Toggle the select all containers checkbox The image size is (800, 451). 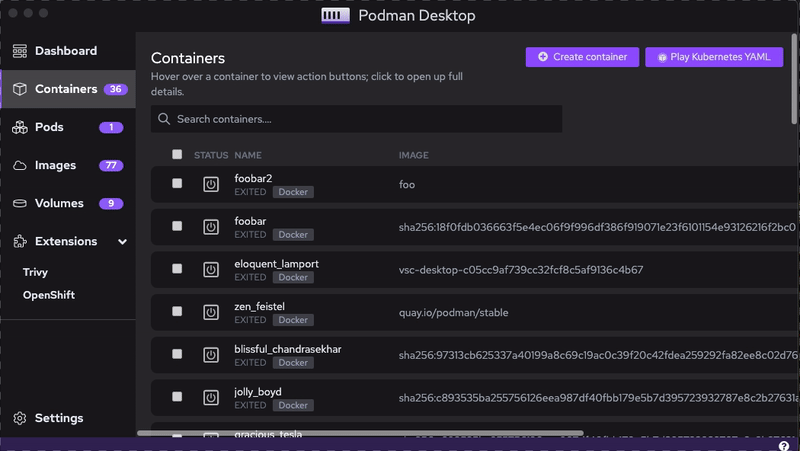click(x=177, y=155)
